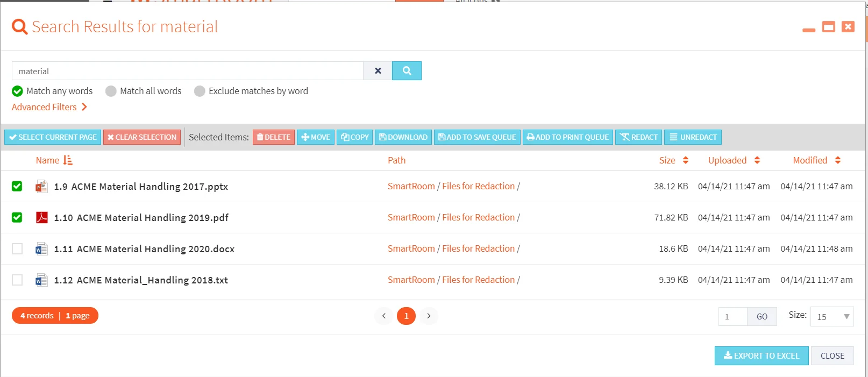Image resolution: width=868 pixels, height=377 pixels.
Task: Open the Files for Redaction path link in first row
Action: click(478, 186)
